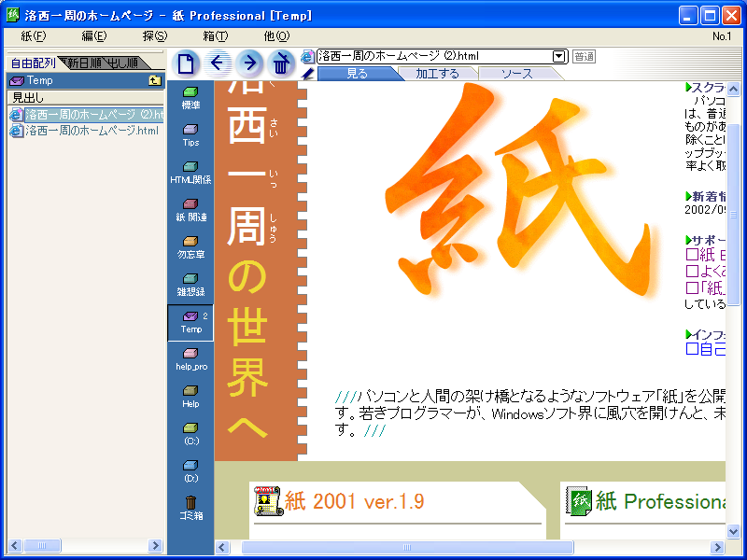Image resolution: width=747 pixels, height=560 pixels.
Task: Open the Tips box in sidebar
Action: 190,134
